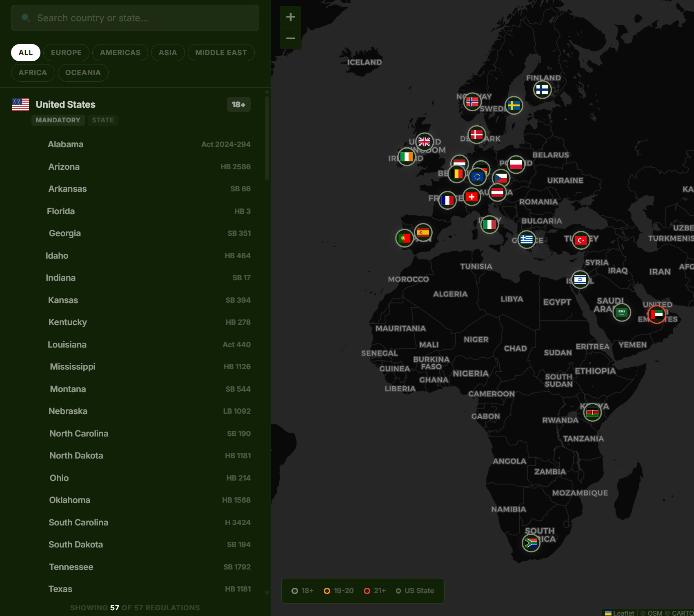Select the Belgium flag marker

[x=457, y=174]
